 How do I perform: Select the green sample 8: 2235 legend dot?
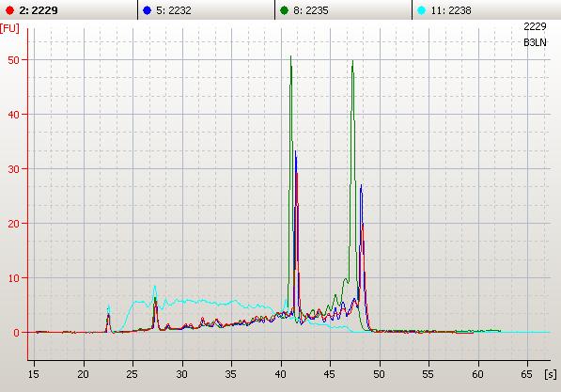pyautogui.click(x=285, y=10)
